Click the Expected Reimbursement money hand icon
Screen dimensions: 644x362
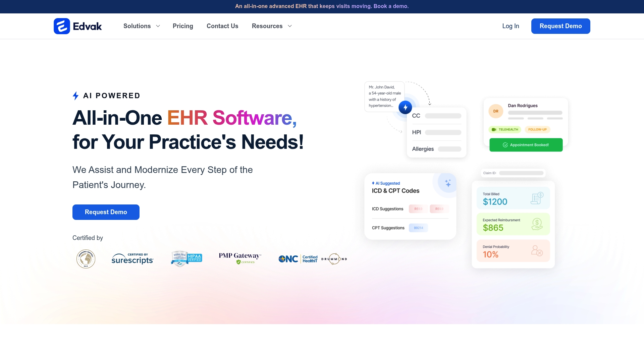(537, 224)
